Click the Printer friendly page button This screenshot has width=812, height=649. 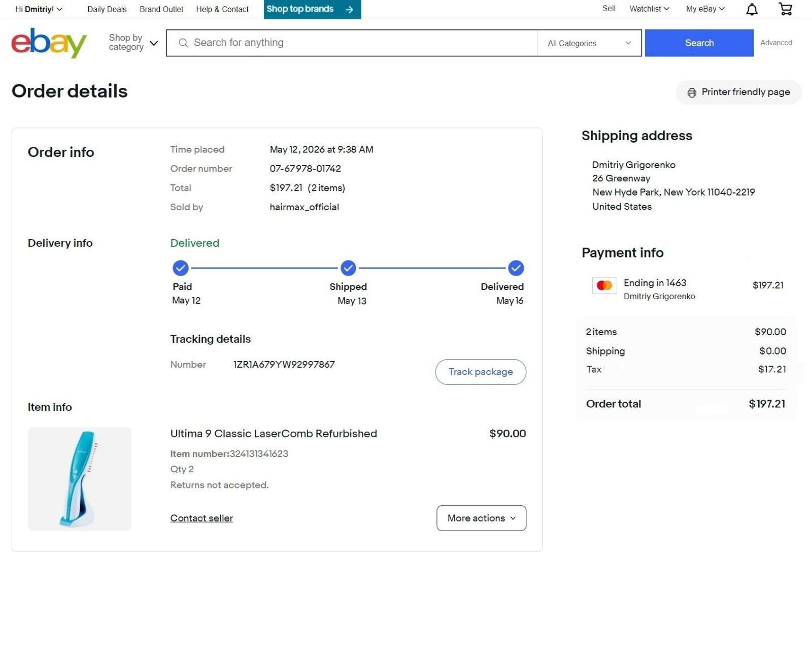(738, 92)
